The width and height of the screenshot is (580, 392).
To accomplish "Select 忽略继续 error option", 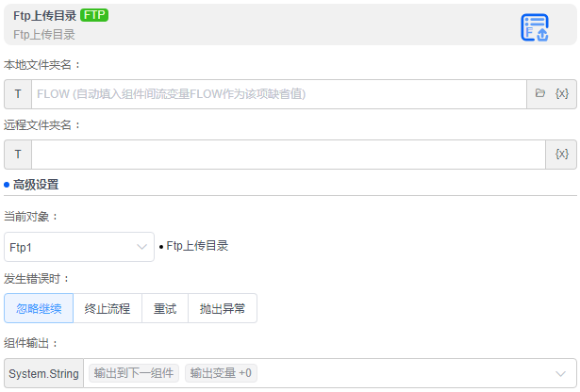I will tap(39, 308).
